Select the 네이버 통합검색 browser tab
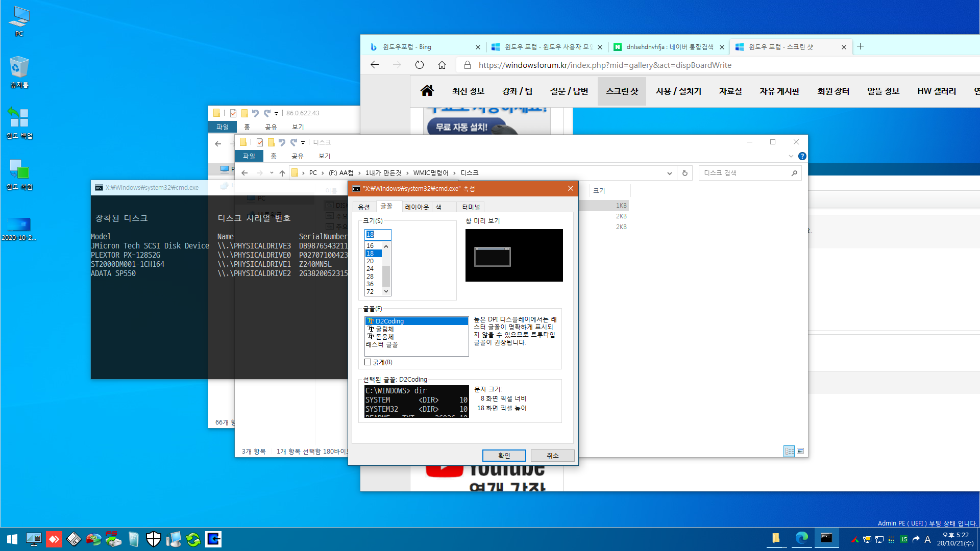The width and height of the screenshot is (980, 551). point(669,47)
